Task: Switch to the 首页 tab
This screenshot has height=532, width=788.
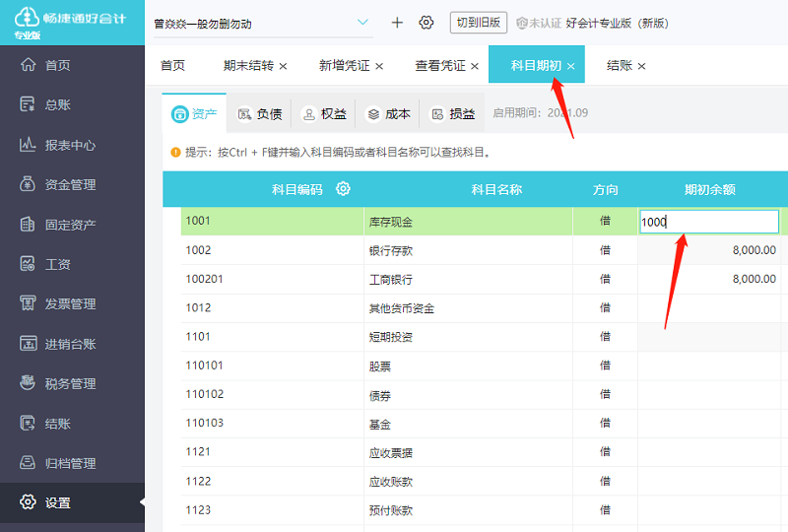Action: tap(172, 65)
